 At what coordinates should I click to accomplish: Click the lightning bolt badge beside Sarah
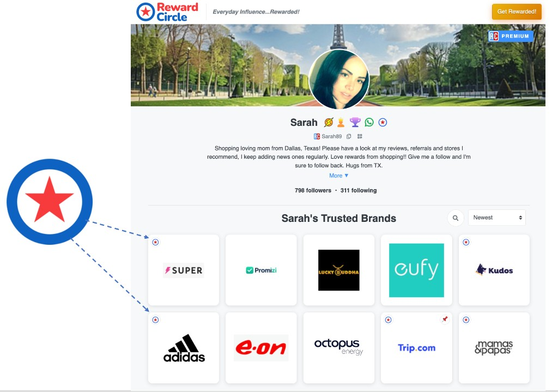coord(329,123)
